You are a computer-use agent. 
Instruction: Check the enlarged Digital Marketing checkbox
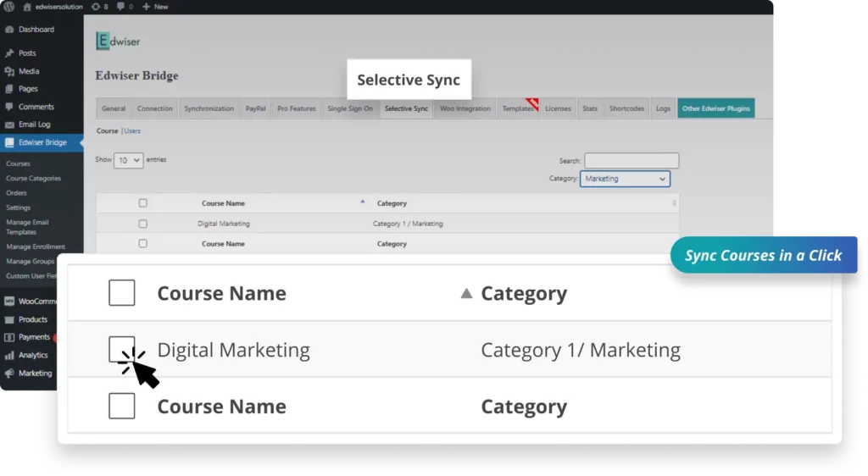click(x=122, y=350)
